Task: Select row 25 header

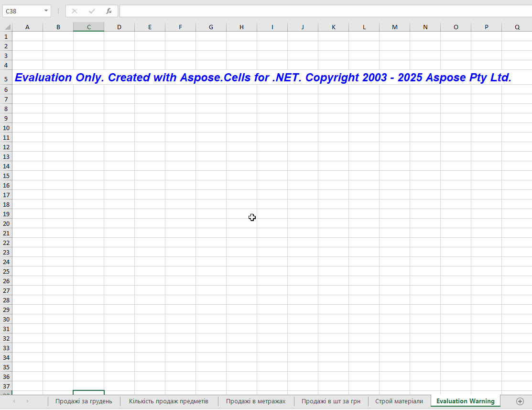Action: point(6,271)
